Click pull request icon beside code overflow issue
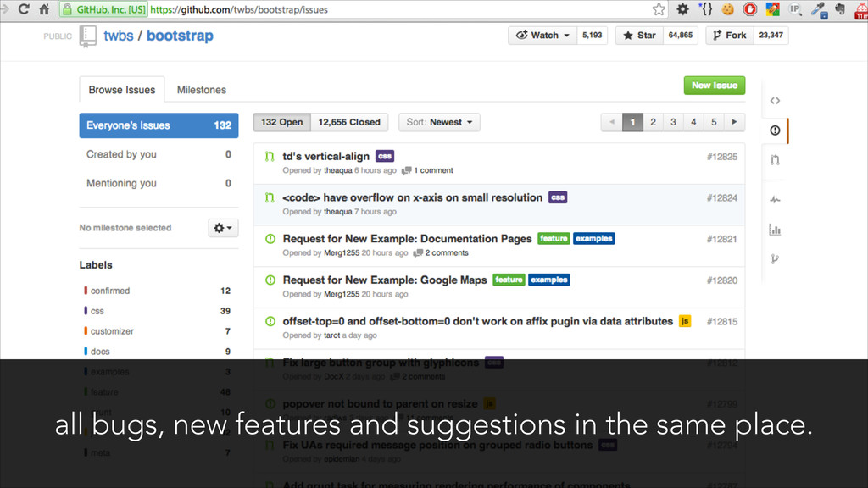The width and height of the screenshot is (868, 488). (270, 197)
